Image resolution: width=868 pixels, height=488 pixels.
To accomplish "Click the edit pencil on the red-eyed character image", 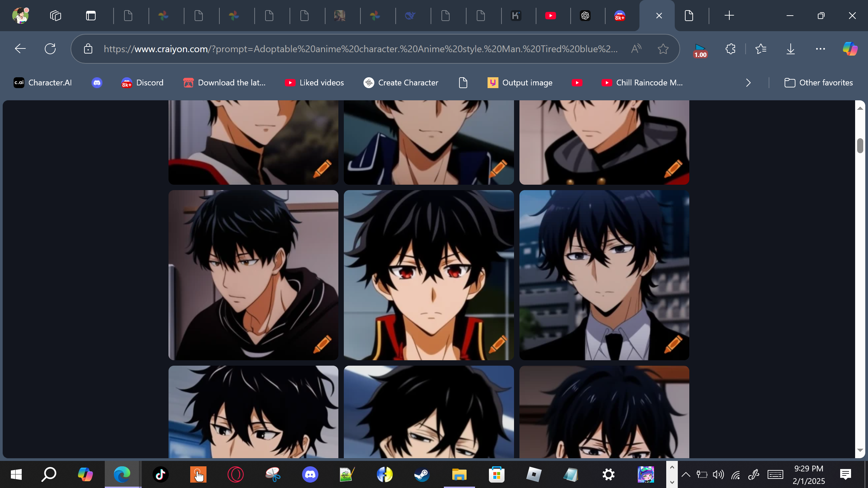I will (x=498, y=344).
